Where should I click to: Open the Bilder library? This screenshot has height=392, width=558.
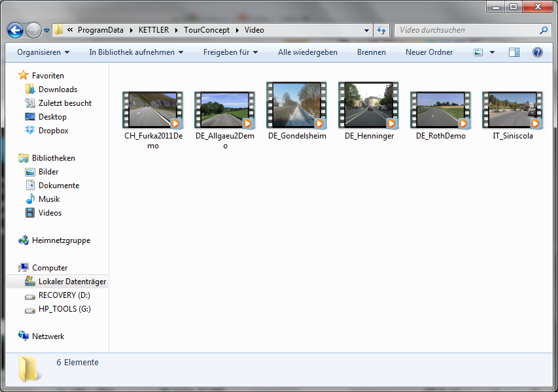[48, 172]
